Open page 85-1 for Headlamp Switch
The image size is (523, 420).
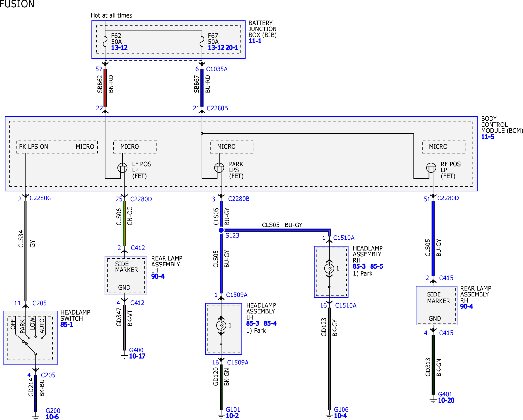coord(67,324)
